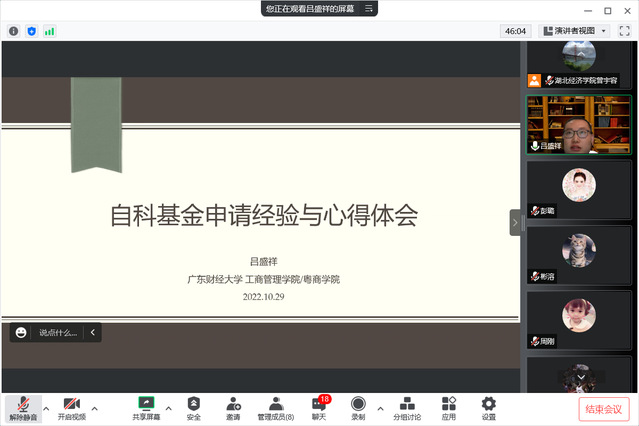Image resolution: width=639 pixels, height=426 pixels.
Task: Open the screen-viewing options menu at top
Action: tap(369, 9)
